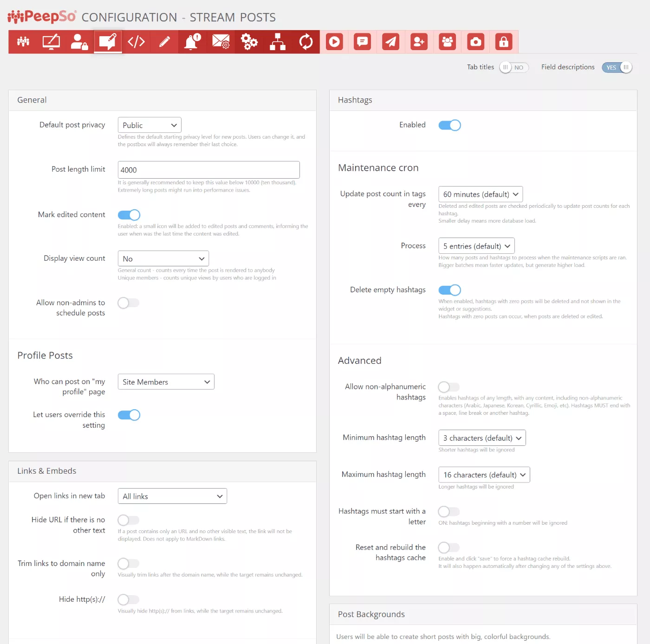This screenshot has width=650, height=644.
Task: Toggle Let users override this setting
Action: coord(129,415)
